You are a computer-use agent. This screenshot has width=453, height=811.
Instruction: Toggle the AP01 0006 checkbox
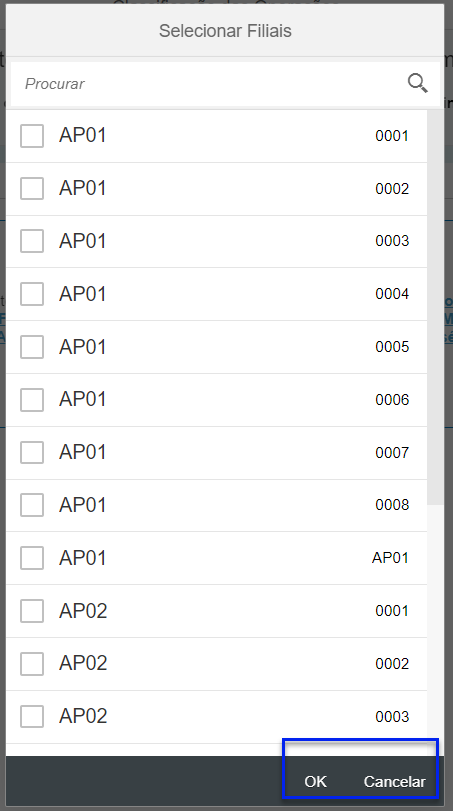(x=32, y=399)
